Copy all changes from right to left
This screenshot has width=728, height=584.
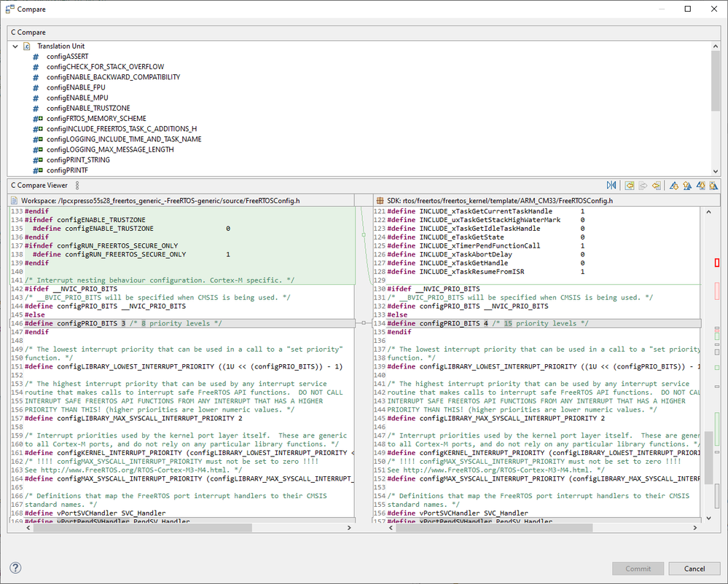coord(630,186)
